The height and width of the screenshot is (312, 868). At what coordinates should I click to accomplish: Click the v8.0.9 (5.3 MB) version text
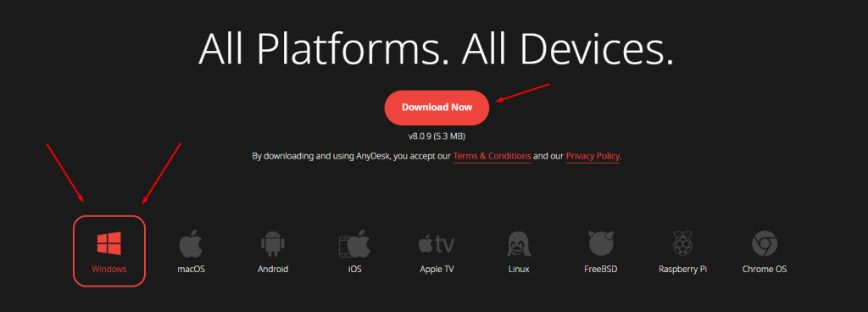click(x=437, y=136)
